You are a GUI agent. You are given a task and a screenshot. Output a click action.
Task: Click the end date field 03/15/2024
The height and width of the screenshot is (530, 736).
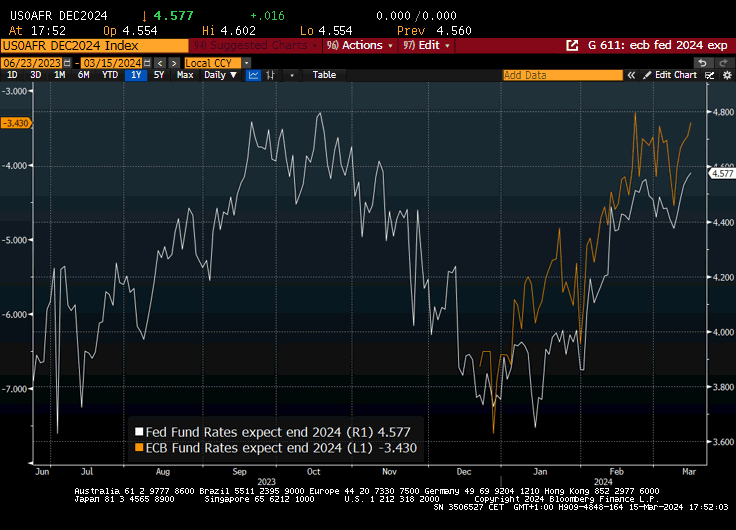(112, 63)
